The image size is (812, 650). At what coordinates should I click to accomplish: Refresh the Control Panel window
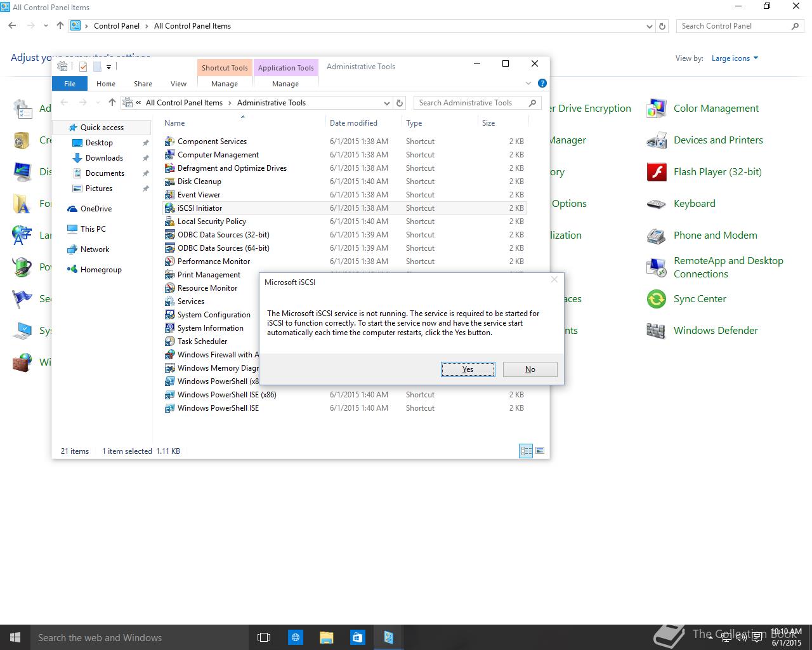[x=662, y=26]
